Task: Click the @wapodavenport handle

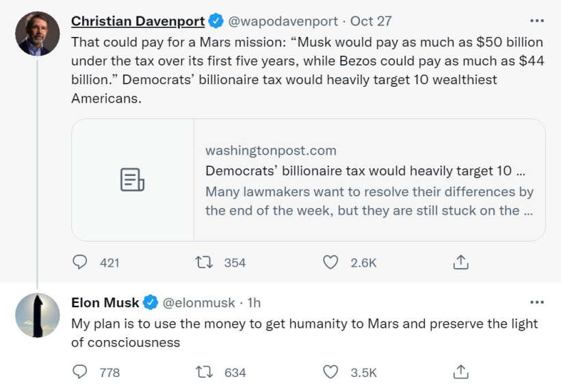Action: point(278,21)
